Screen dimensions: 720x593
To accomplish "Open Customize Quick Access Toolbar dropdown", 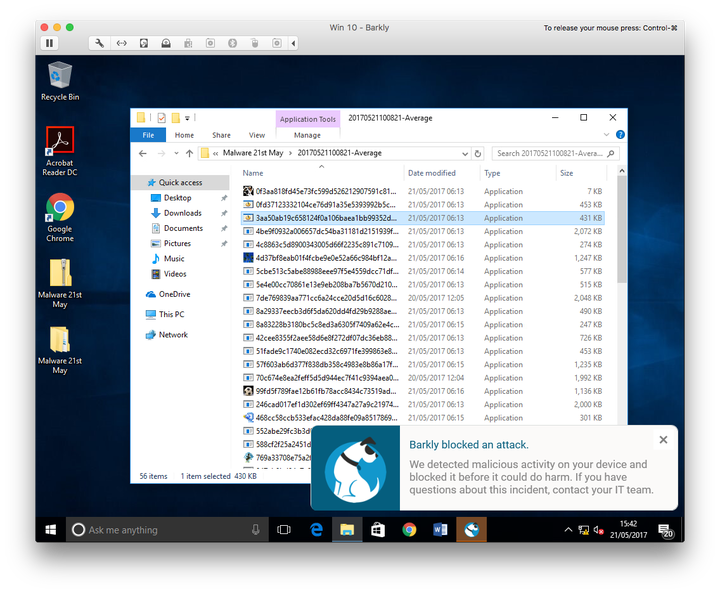I will pyautogui.click(x=187, y=118).
